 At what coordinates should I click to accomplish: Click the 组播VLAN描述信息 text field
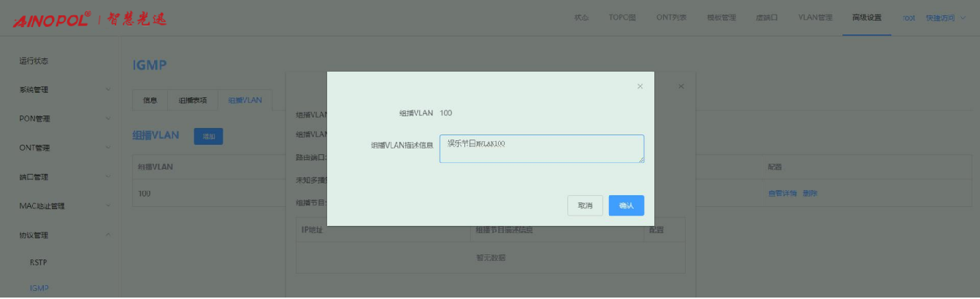click(541, 148)
